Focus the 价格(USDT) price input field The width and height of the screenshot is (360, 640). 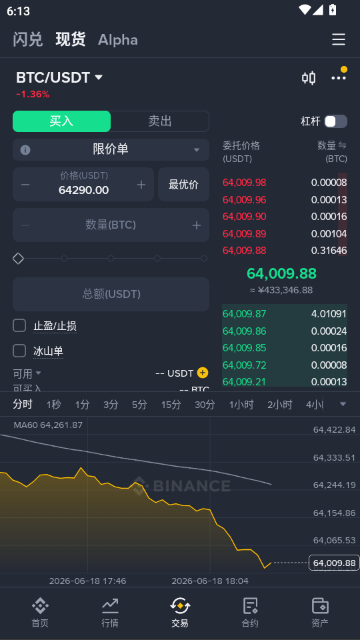84,184
